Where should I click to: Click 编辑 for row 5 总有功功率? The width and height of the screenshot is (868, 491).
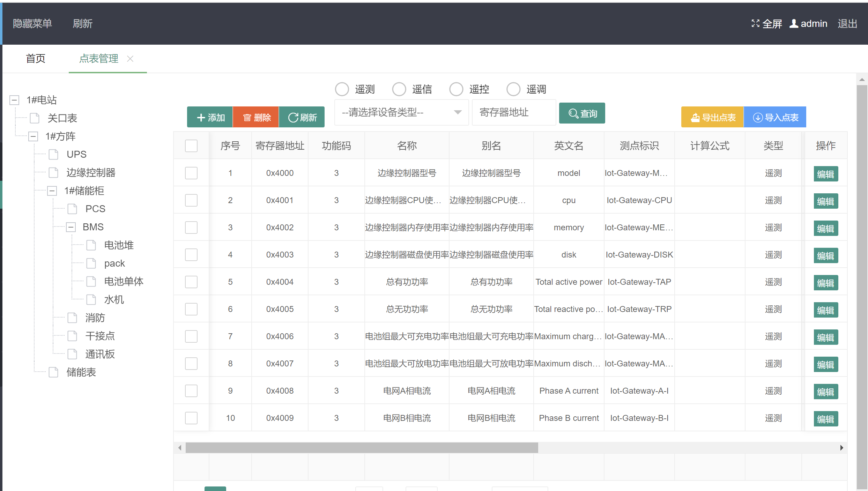(826, 283)
